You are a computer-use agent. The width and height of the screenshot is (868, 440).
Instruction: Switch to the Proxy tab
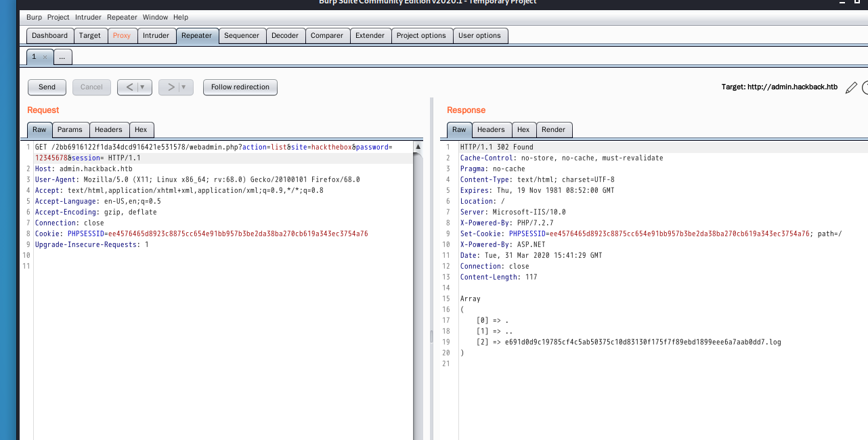122,36
